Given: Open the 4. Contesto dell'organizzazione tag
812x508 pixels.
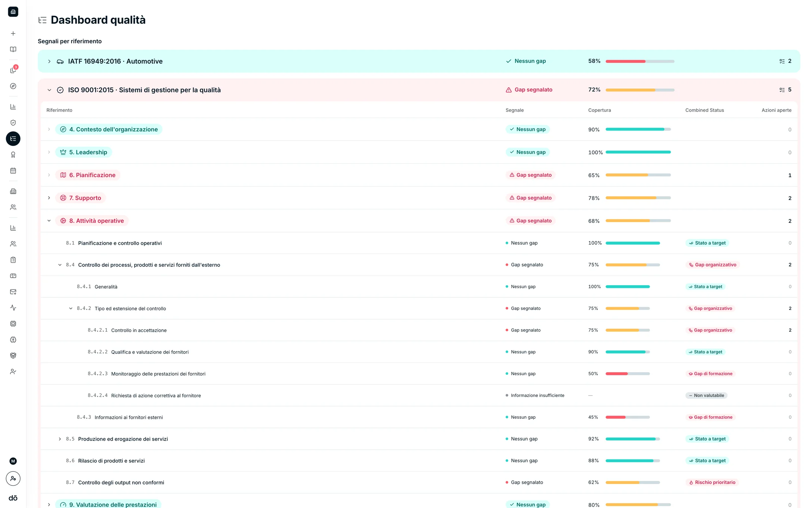Looking at the screenshot, I should click(x=109, y=129).
